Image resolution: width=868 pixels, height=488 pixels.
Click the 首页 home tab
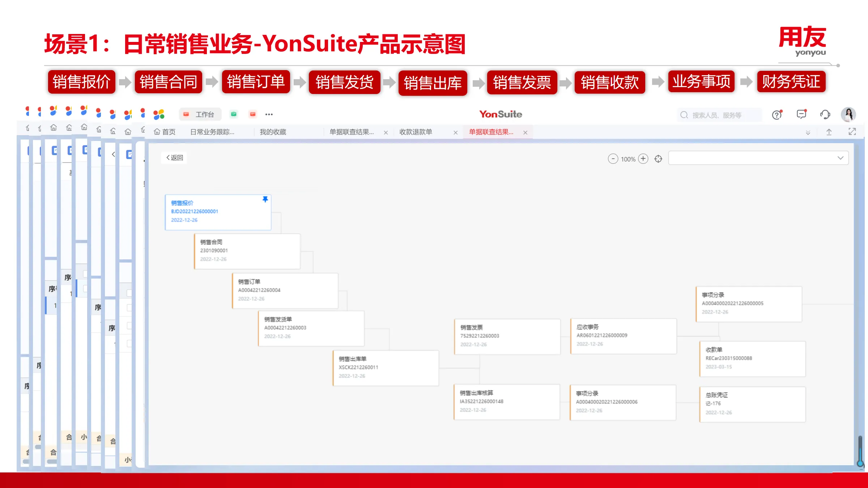(x=165, y=132)
